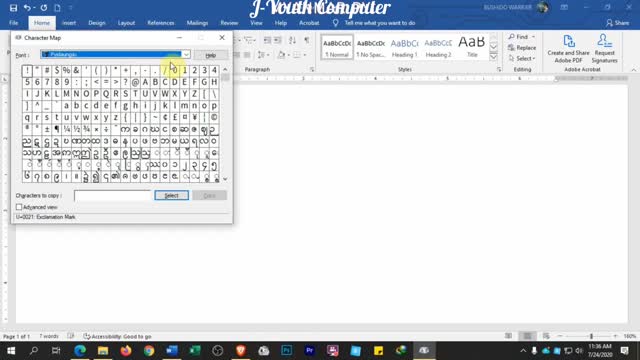
Task: Open the Acrobat tab
Action: click(309, 23)
